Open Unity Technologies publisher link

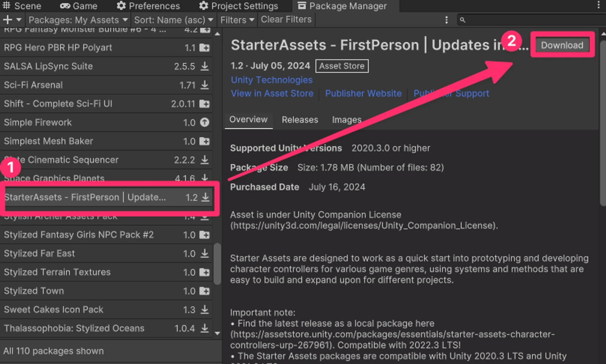coord(272,80)
